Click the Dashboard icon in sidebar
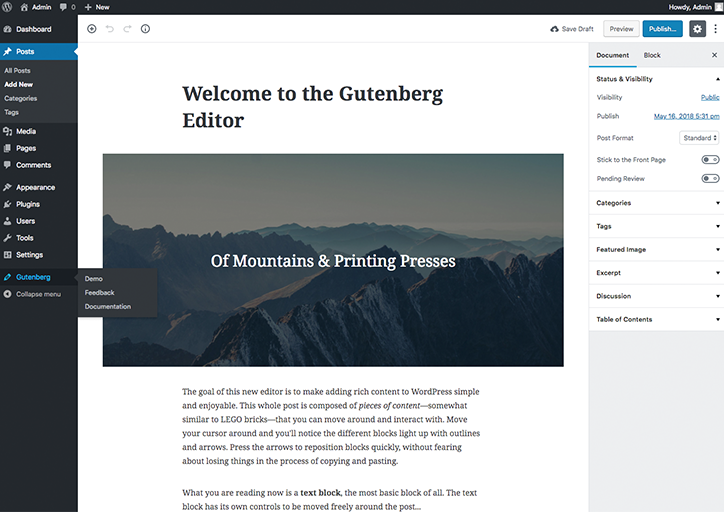Viewport: 724px width, 512px height. (x=7, y=29)
